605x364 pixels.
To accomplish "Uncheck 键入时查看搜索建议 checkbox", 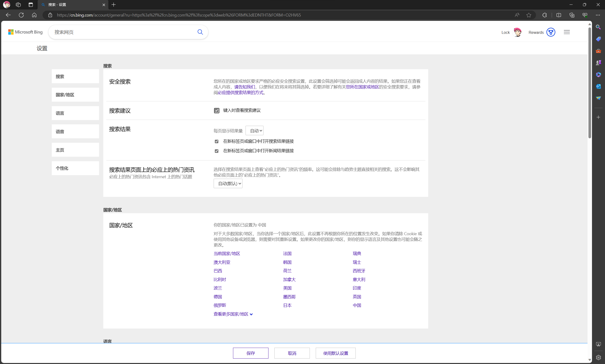I will (x=216, y=111).
